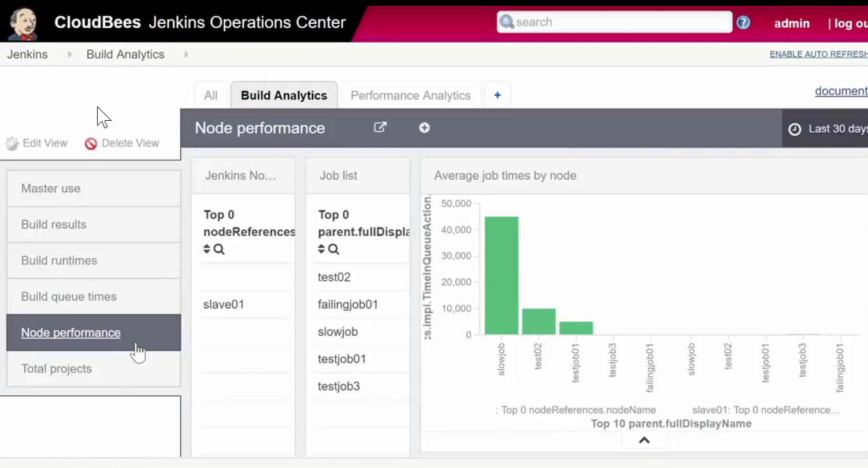This screenshot has height=468, width=868.
Task: Click the Jenkins butler logo
Action: coord(23,23)
